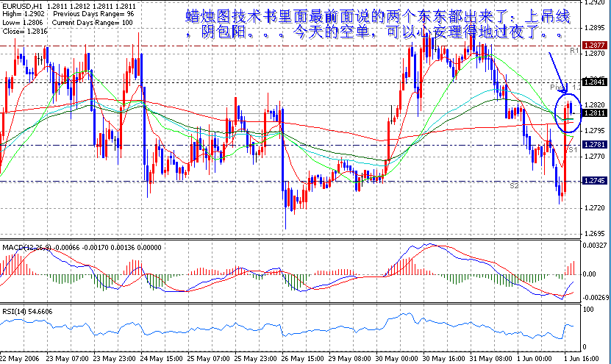Click the 1.2820 price axis value
Image resolution: width=611 pixels, height=364 pixels.
(x=595, y=105)
